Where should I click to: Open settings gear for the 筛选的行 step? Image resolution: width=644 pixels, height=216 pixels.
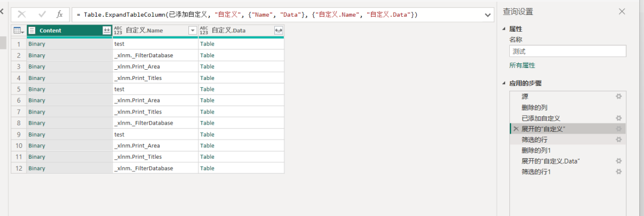tap(618, 140)
